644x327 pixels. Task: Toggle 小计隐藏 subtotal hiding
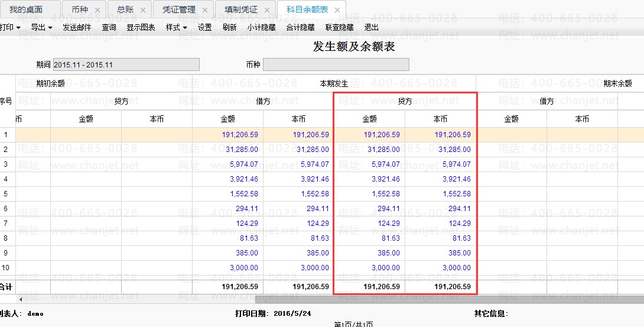point(261,27)
